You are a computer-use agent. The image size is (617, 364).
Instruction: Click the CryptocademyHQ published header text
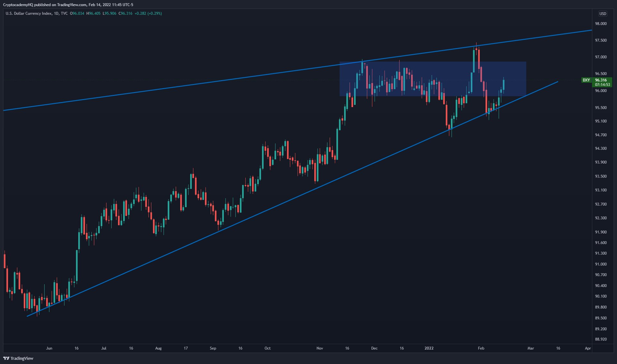click(x=68, y=5)
